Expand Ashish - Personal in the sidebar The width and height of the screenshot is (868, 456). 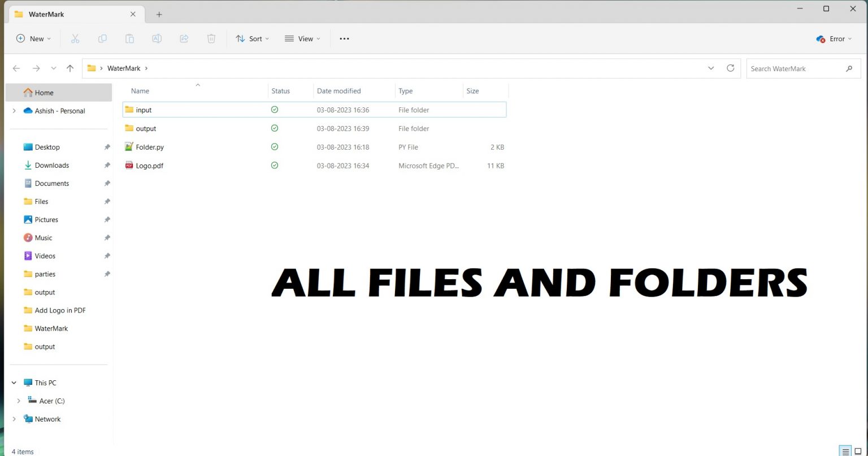[x=14, y=111]
